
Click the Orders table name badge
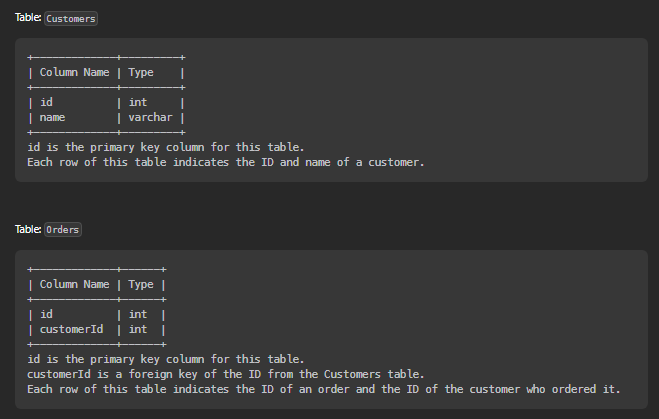pyautogui.click(x=63, y=229)
